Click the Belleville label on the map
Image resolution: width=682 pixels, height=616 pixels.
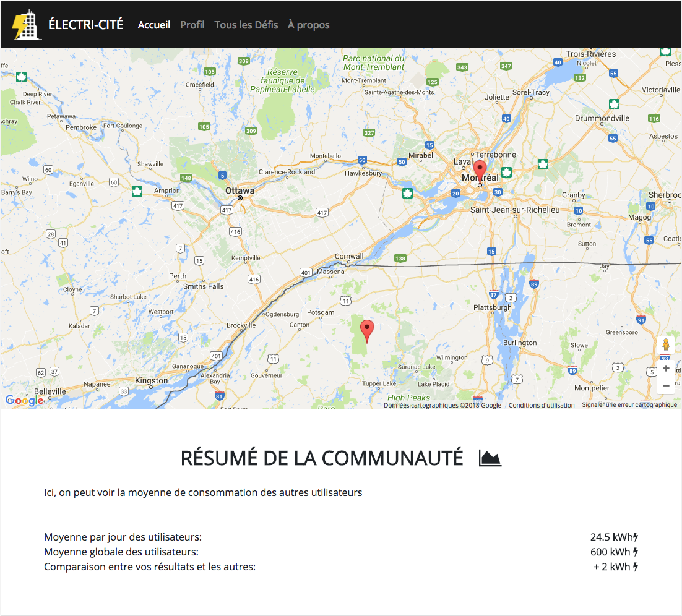50,391
